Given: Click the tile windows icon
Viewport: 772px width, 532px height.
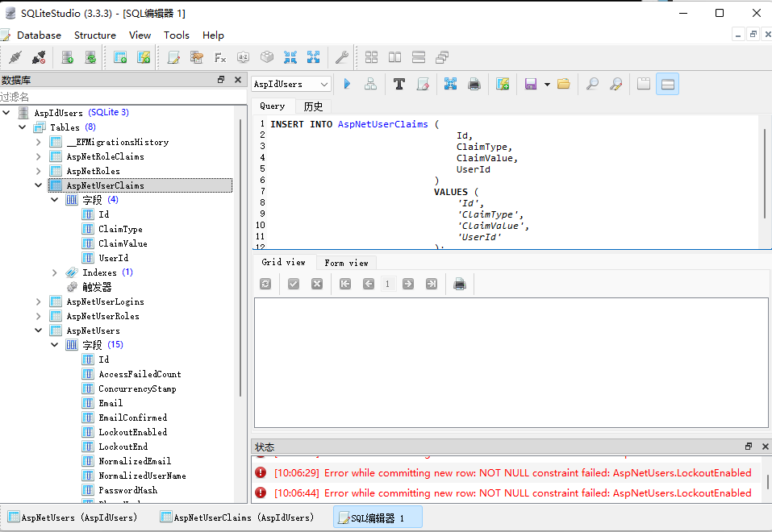Looking at the screenshot, I should (x=371, y=57).
